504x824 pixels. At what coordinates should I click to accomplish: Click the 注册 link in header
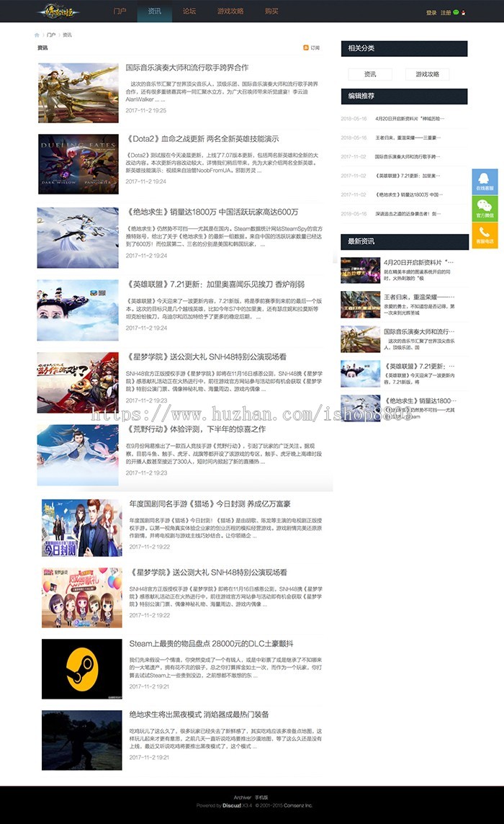446,13
